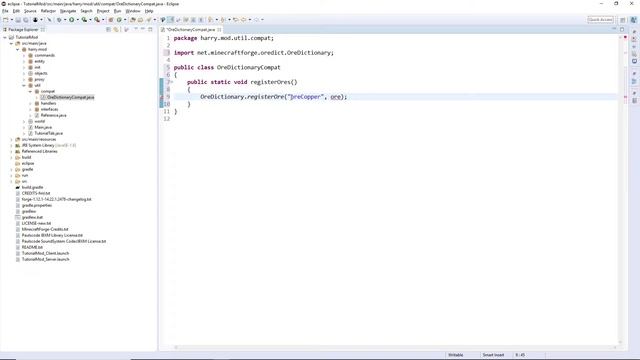Image resolution: width=640 pixels, height=360 pixels.
Task: Click the Writable status bar entry
Action: pos(456,355)
